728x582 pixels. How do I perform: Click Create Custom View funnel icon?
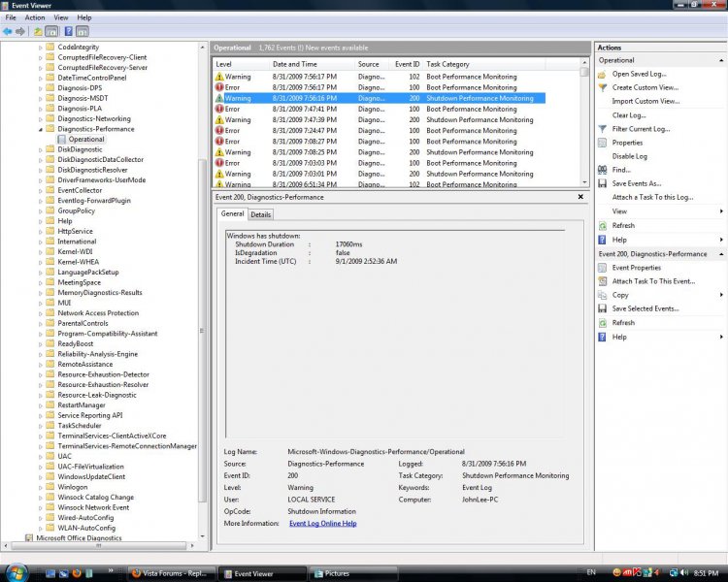point(602,87)
